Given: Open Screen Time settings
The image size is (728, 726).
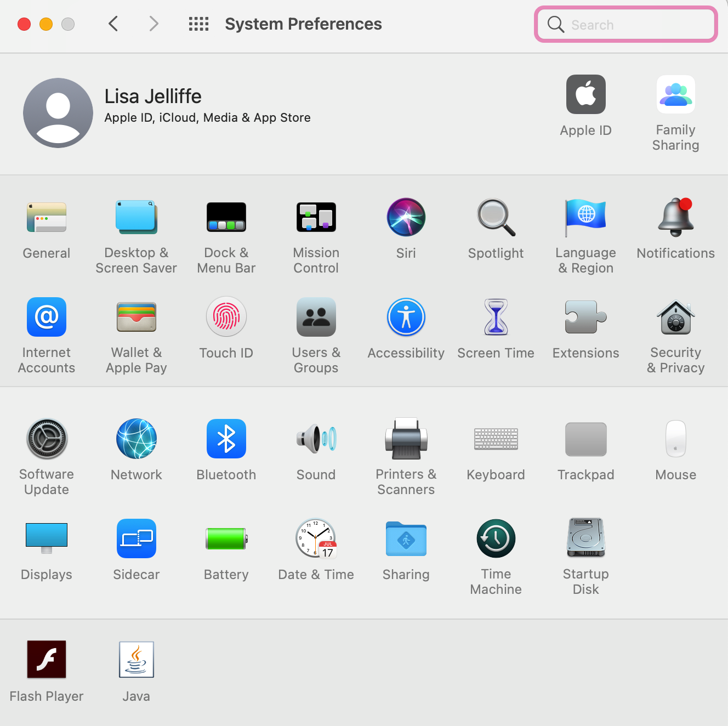Looking at the screenshot, I should (x=496, y=317).
